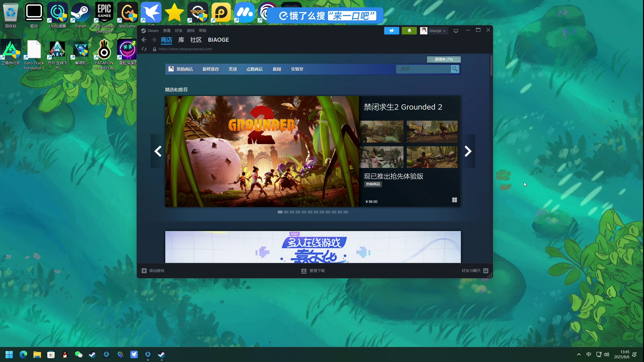Open the green notifications bell

click(409, 31)
